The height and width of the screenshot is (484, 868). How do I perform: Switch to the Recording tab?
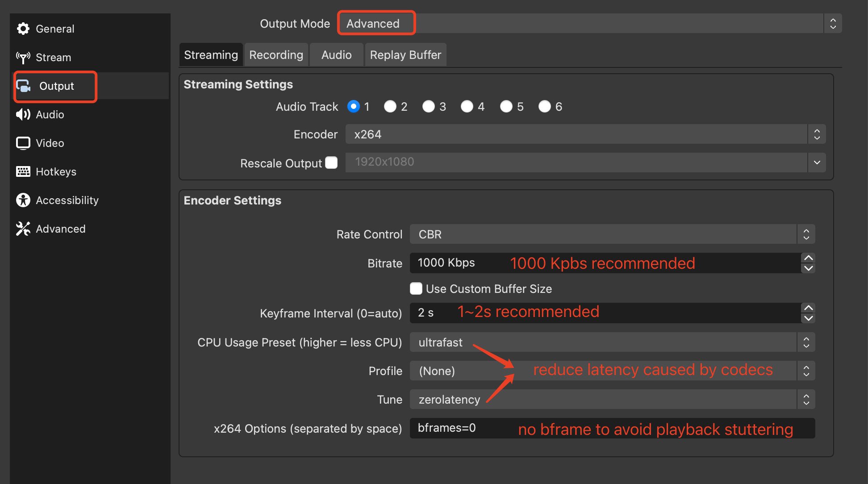coord(276,55)
